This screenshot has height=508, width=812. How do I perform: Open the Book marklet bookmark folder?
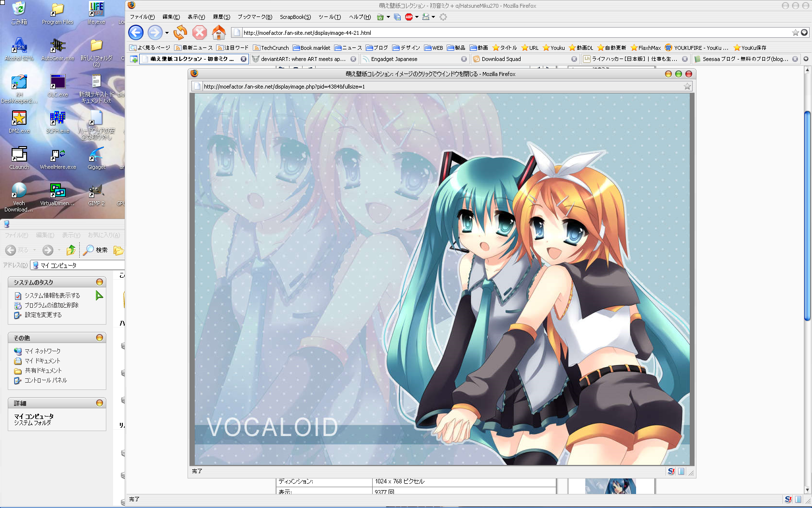pos(312,48)
